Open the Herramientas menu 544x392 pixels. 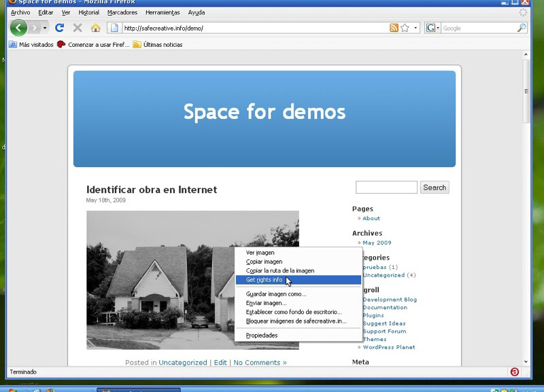click(x=163, y=12)
